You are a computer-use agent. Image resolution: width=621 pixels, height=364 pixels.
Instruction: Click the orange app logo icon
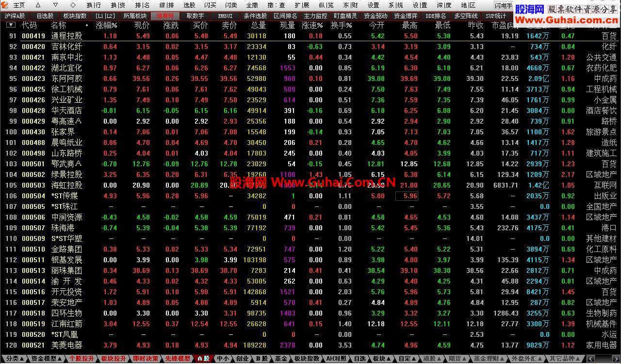coord(4,5)
